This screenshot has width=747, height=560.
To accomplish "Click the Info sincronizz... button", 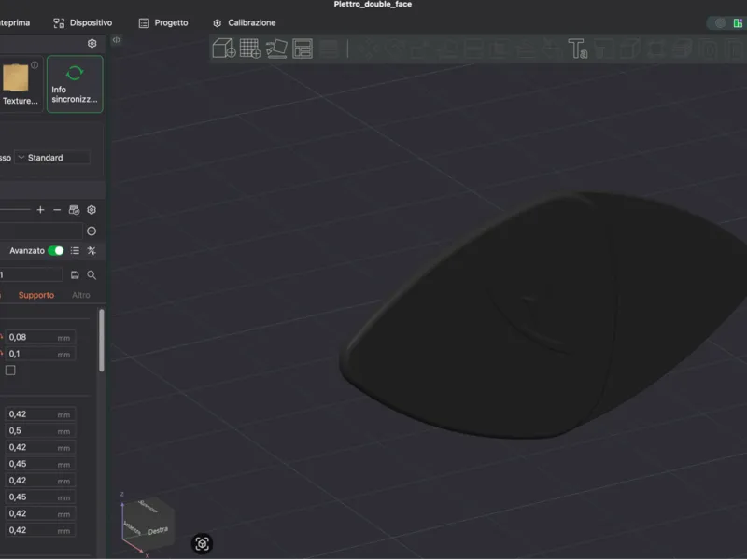I will [x=75, y=84].
